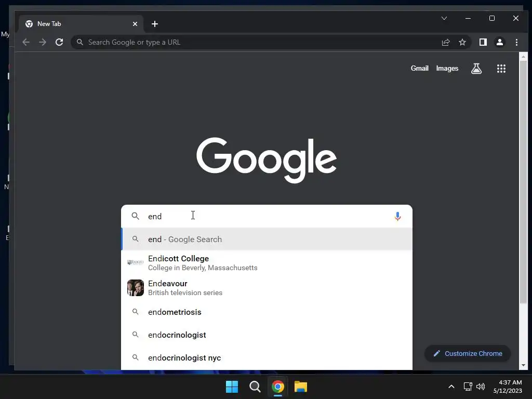Screen dimensions: 532x399
Task: Click the Google logo
Action: click(x=267, y=160)
